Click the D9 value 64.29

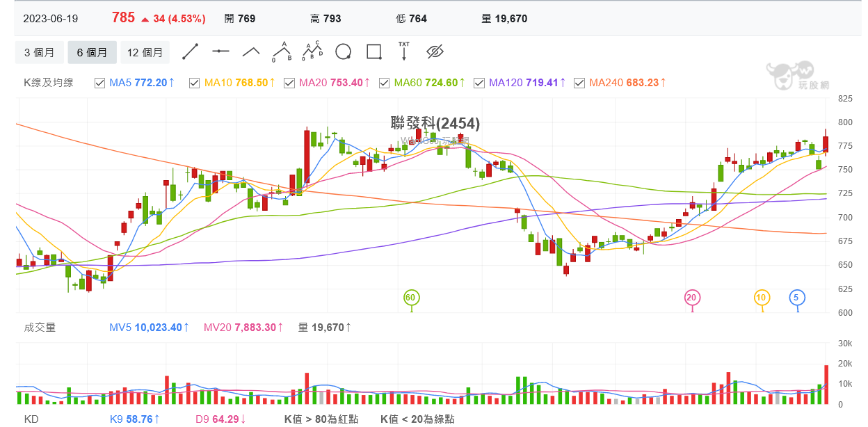pos(225,419)
